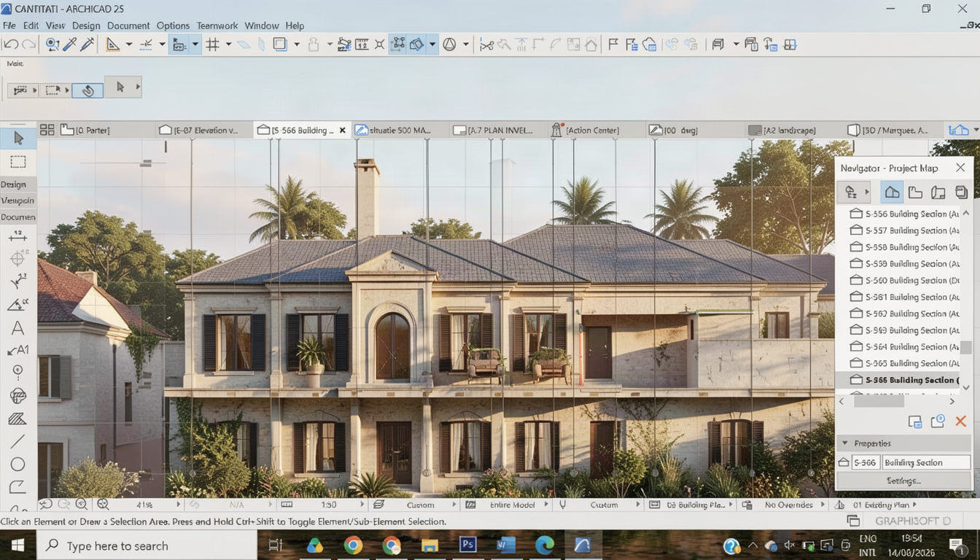Select the Marquee tool in the toolbox
Screen dimensions: 980x560
18,161
